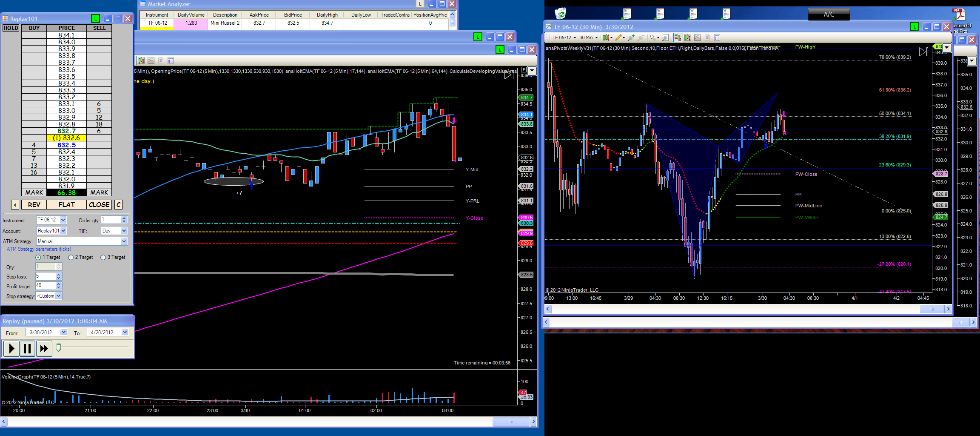
Task: Jump to latest bar in 5 Min chart
Action: pyautogui.click(x=509, y=75)
